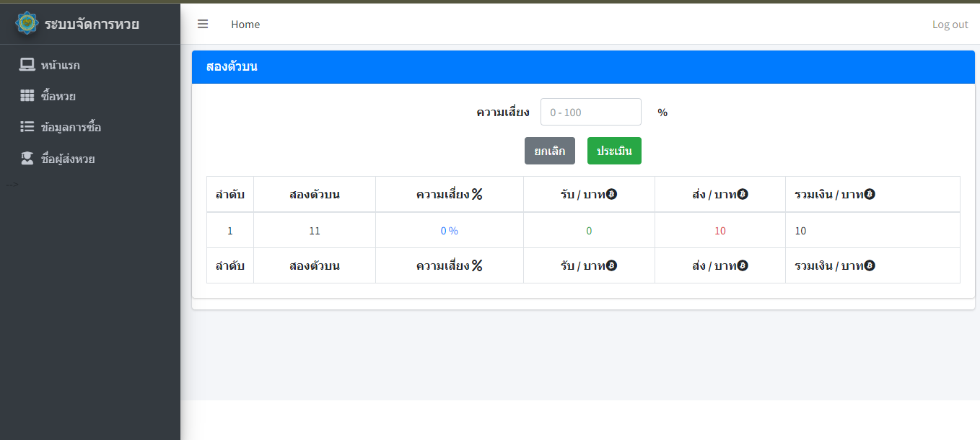980x440 pixels.
Task: Focus the ความเสี่ยง 0 - 100 input field
Action: point(590,112)
